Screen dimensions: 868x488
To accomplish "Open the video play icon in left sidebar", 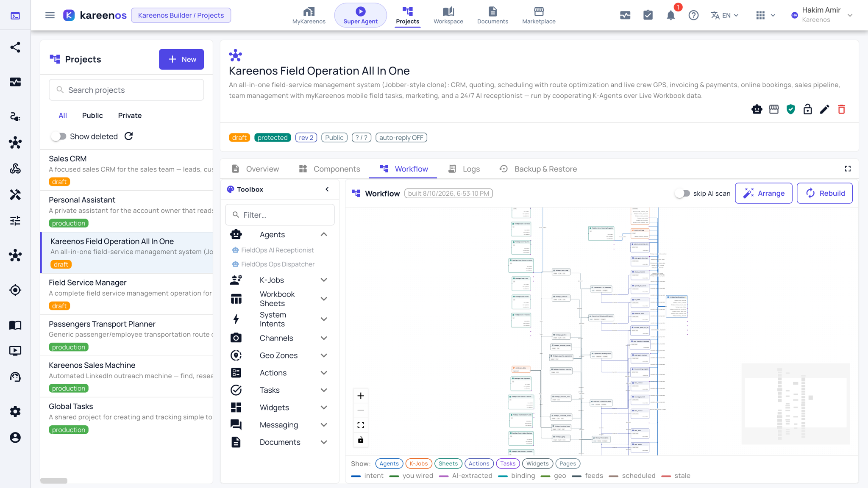I will point(15,351).
